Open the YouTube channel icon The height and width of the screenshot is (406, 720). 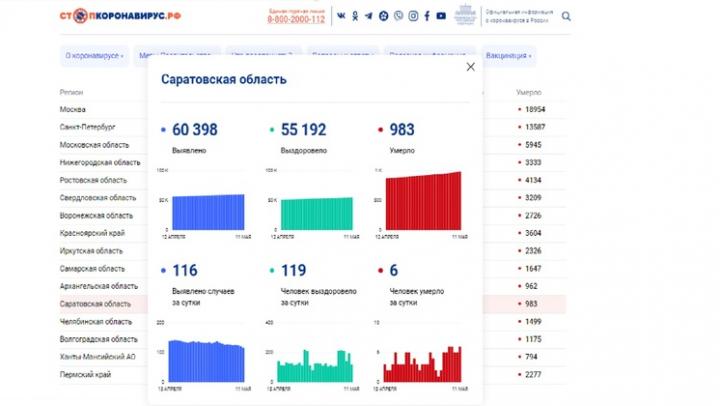(441, 16)
